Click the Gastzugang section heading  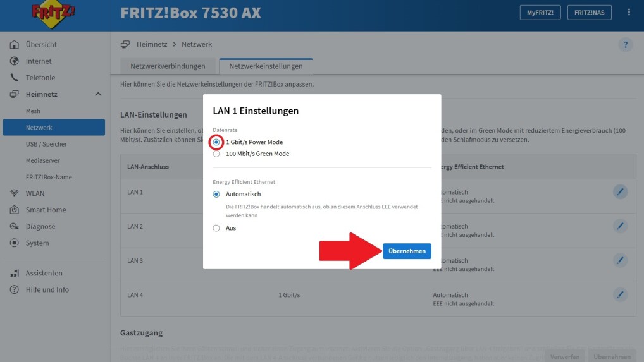point(141,333)
